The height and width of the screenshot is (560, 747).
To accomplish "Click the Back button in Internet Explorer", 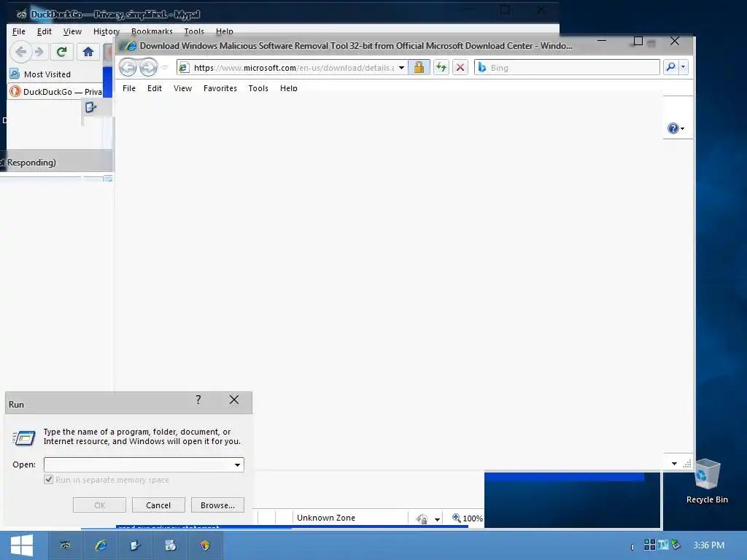I will click(128, 67).
